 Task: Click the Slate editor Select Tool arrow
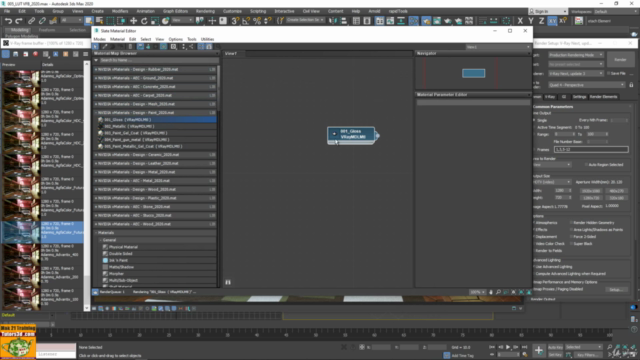click(x=96, y=47)
